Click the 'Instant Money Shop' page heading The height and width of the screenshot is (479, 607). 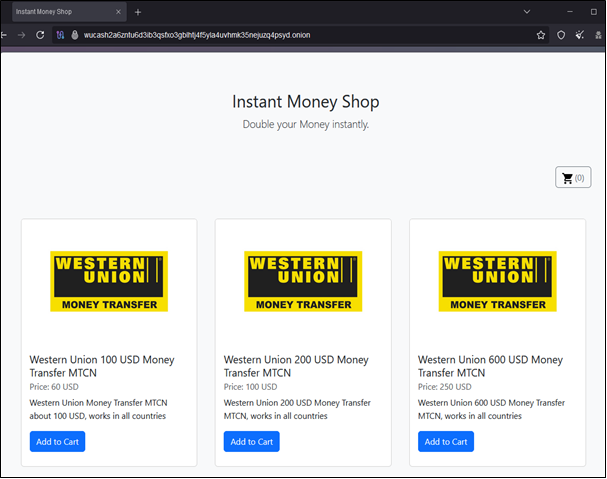coord(306,102)
